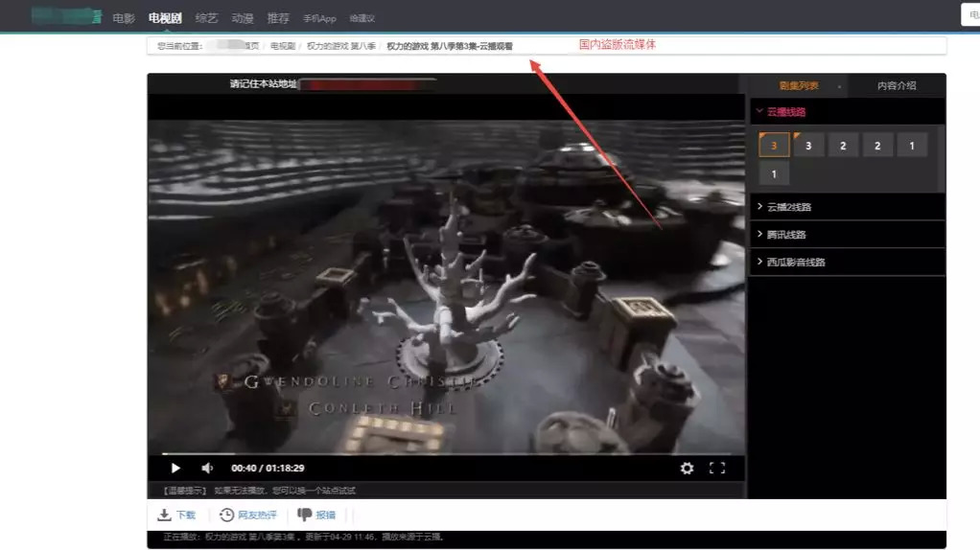Image resolution: width=980 pixels, height=550 pixels.
Task: Play the video with the play button
Action: [175, 469]
